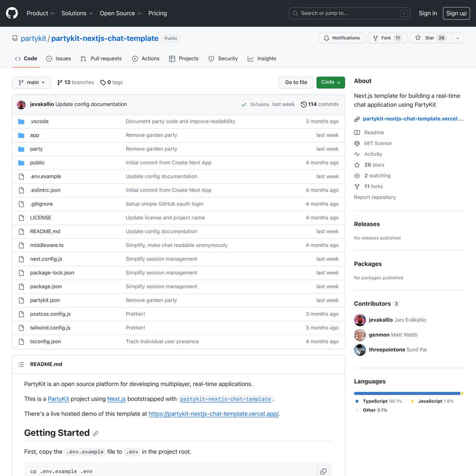Click the Notifications bell button
This screenshot has width=476, height=476.
click(341, 38)
